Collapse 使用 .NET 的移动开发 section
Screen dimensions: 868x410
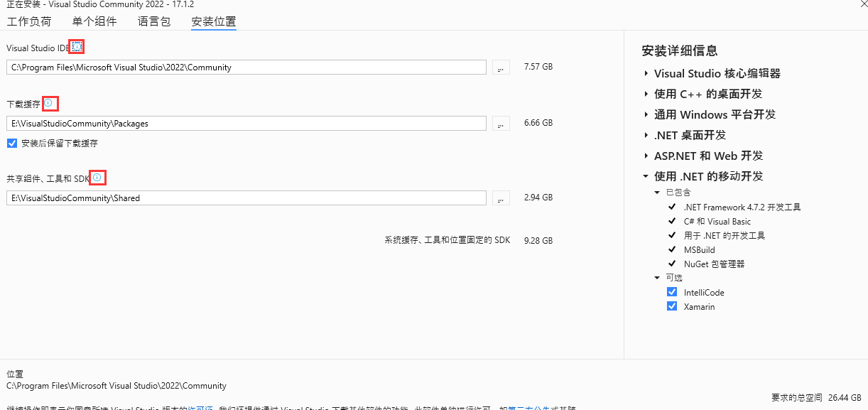(646, 176)
